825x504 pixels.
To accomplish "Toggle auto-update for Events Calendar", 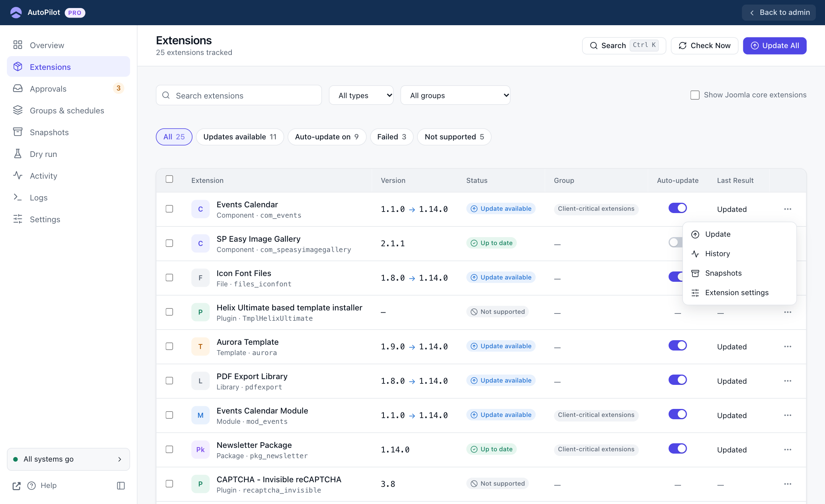I will click(678, 208).
